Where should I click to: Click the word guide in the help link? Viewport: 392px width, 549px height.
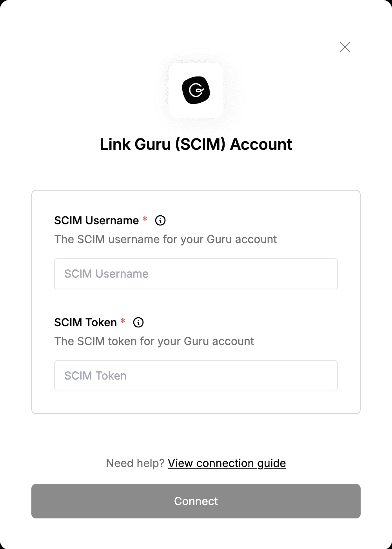(x=272, y=464)
